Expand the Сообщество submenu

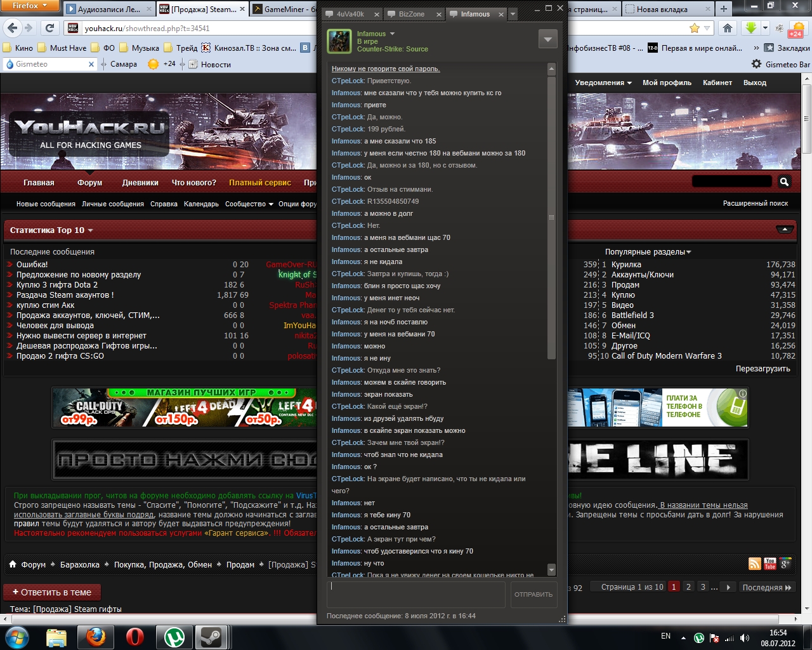(x=249, y=204)
